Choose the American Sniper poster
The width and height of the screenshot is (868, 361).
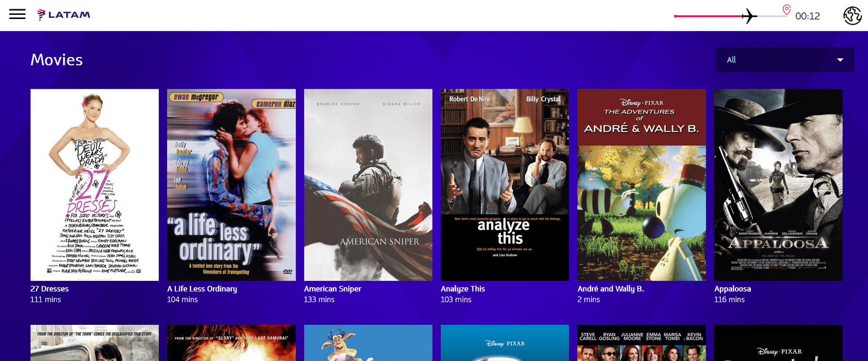click(368, 185)
